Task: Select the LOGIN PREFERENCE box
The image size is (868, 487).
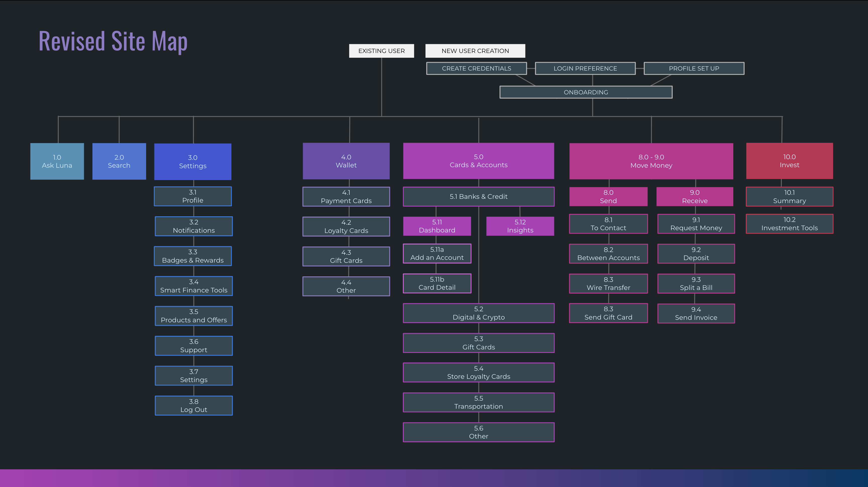Action: pos(585,68)
